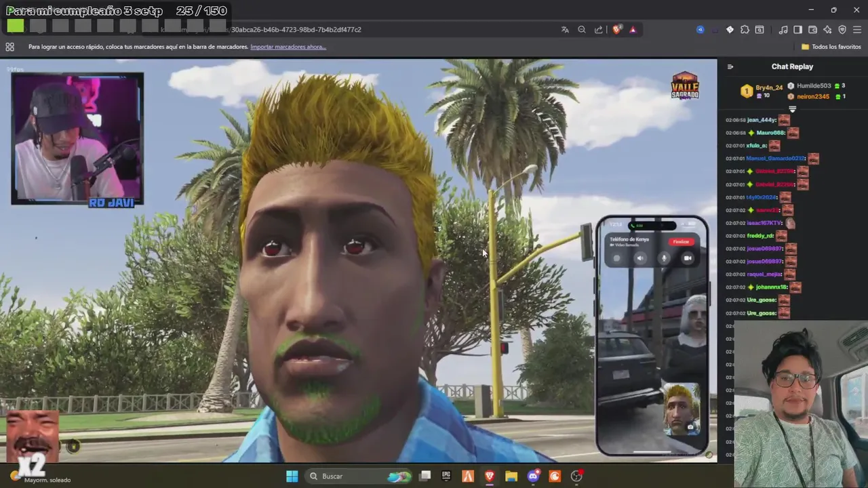Open the browser translate page icon

(565, 30)
